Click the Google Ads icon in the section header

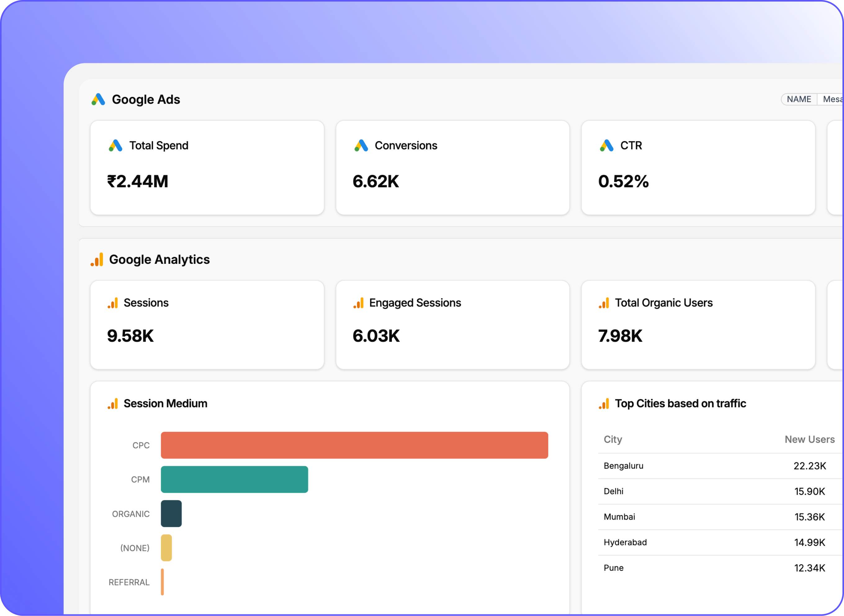coord(98,99)
